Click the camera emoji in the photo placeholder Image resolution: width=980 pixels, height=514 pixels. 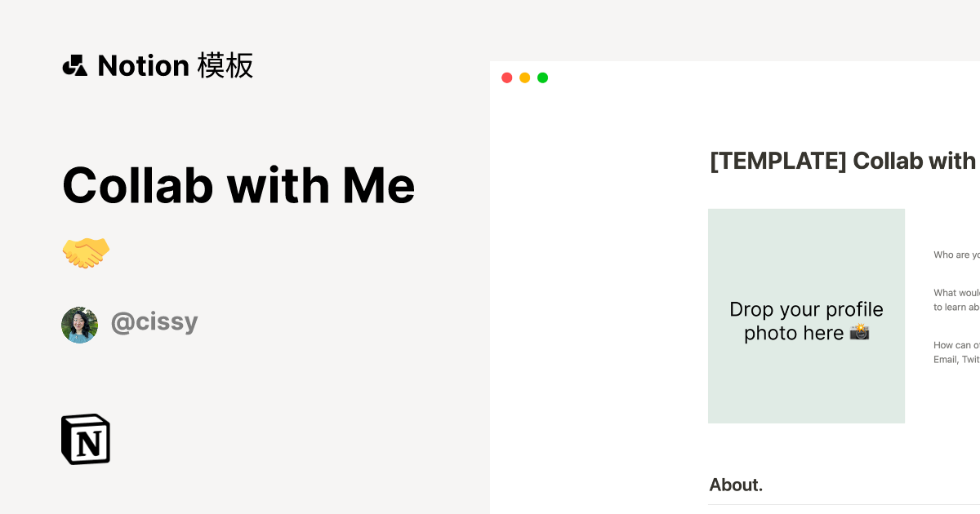[x=859, y=333]
